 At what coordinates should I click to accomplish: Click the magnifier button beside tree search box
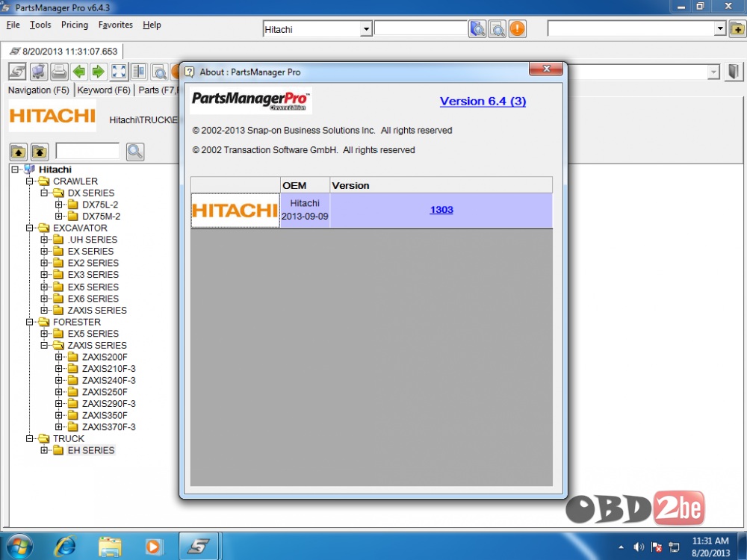coord(135,152)
